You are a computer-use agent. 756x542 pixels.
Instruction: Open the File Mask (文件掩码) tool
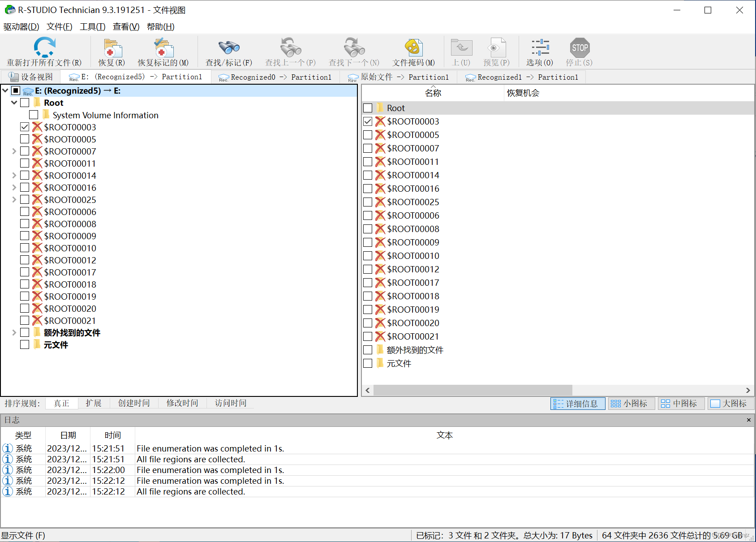pyautogui.click(x=413, y=47)
